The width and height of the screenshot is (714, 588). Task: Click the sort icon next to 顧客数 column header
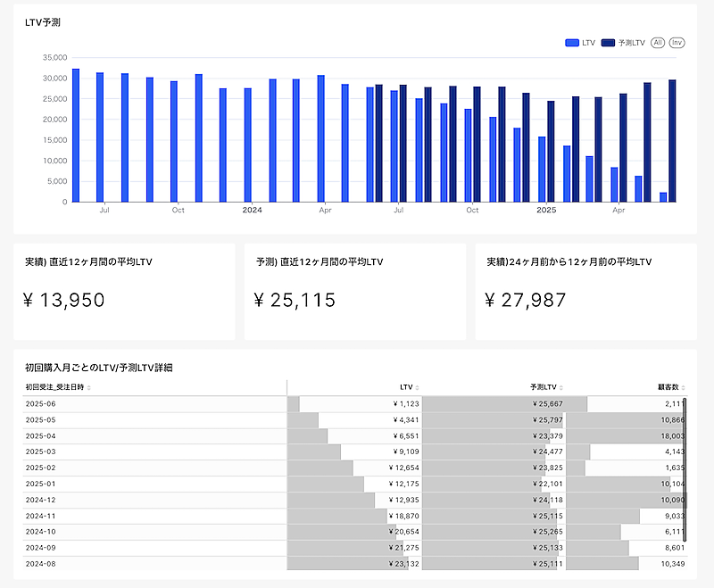[x=684, y=387]
